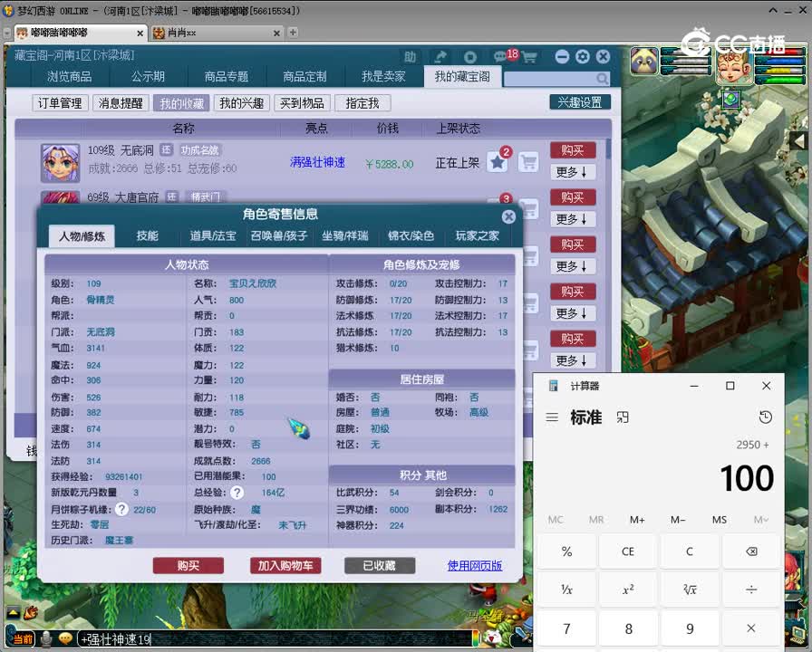This screenshot has width=812, height=652.
Task: Switch to 召唤兽/孩子 tab
Action: (279, 236)
